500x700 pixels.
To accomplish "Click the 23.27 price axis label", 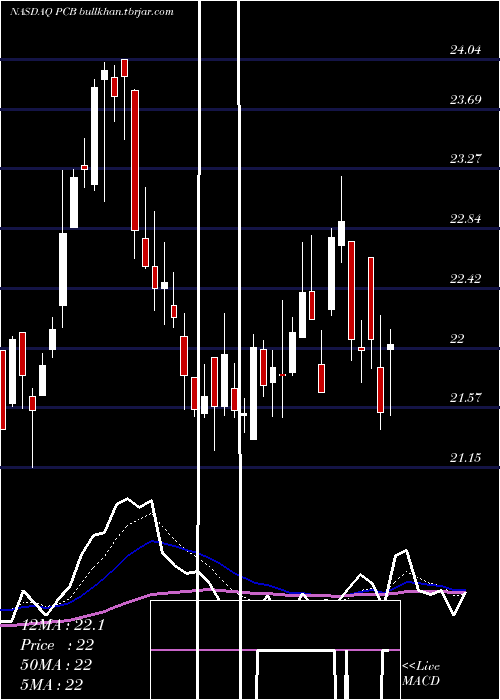I will 465,158.
